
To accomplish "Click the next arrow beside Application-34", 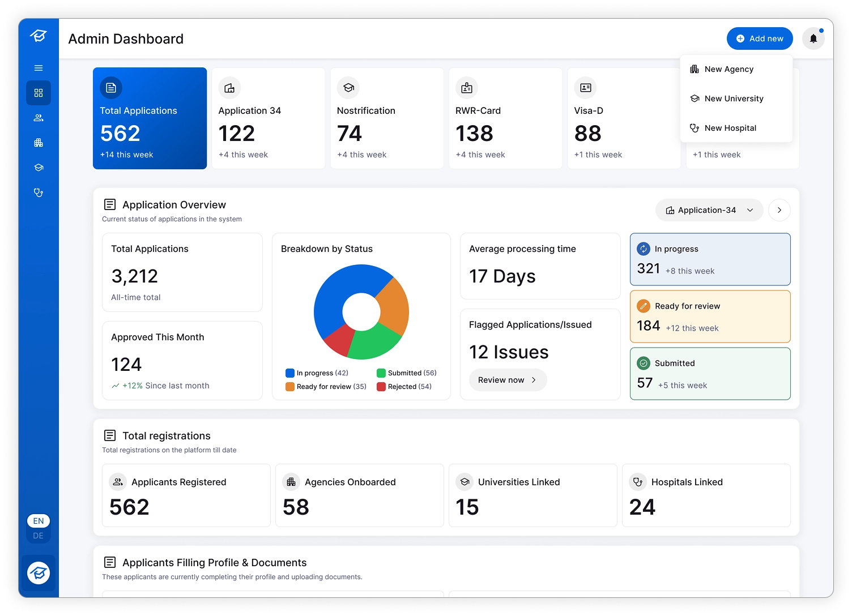I will (779, 210).
